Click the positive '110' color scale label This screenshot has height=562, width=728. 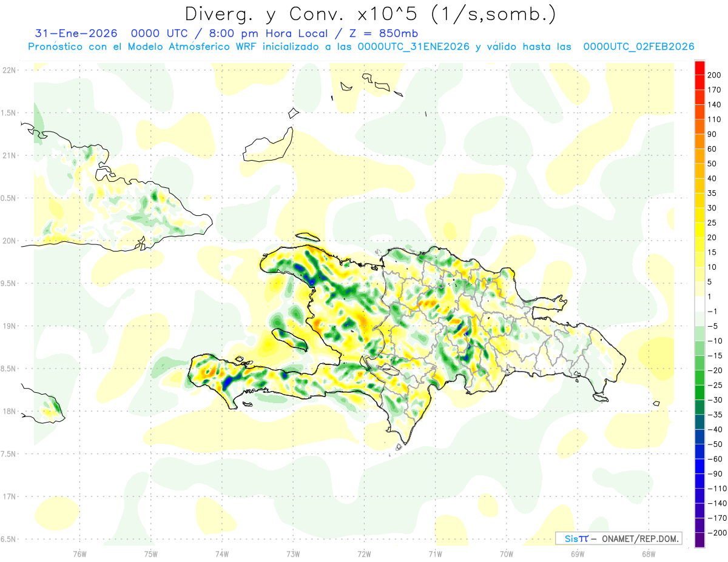[x=714, y=119]
